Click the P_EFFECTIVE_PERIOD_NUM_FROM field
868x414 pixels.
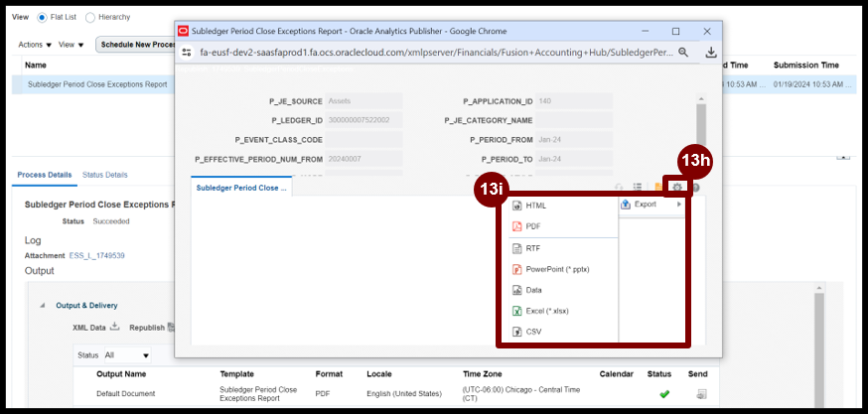pos(363,160)
